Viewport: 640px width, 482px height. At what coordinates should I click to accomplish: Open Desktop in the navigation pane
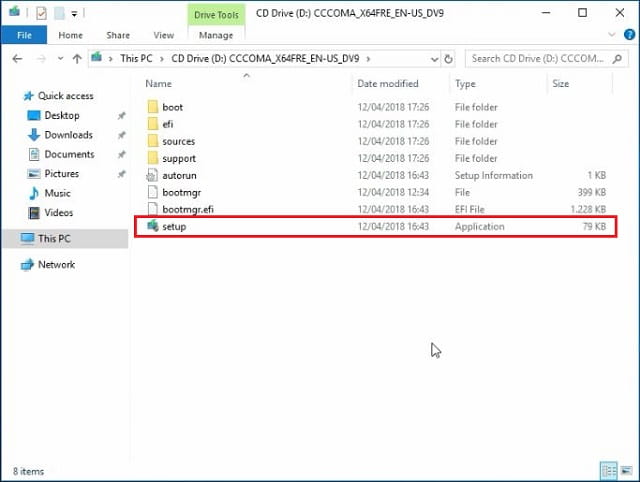point(62,116)
